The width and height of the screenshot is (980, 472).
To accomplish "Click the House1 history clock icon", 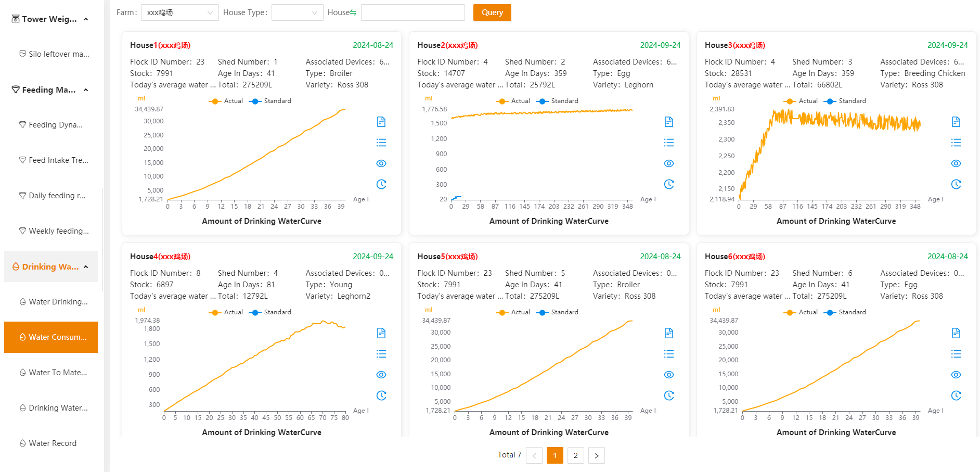I will pyautogui.click(x=381, y=184).
